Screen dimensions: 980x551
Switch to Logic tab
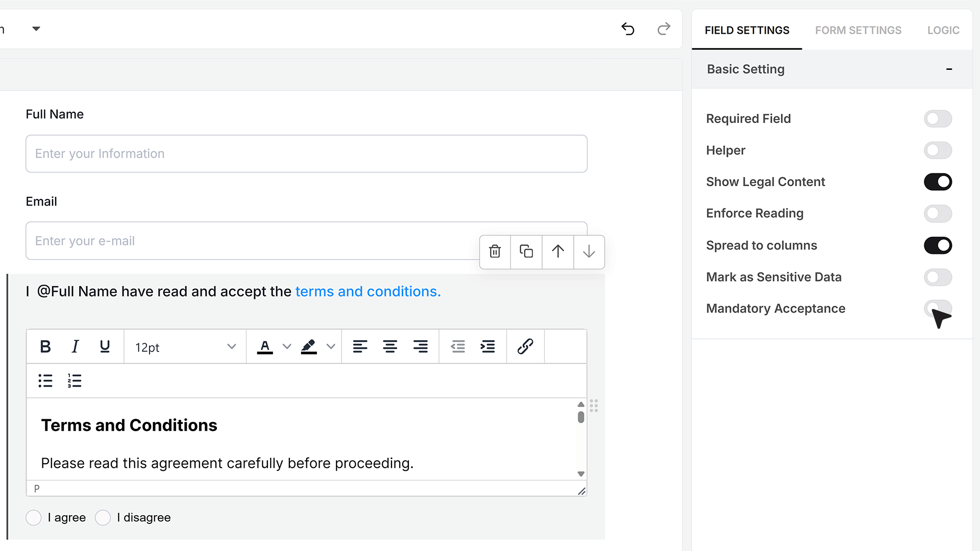(943, 30)
